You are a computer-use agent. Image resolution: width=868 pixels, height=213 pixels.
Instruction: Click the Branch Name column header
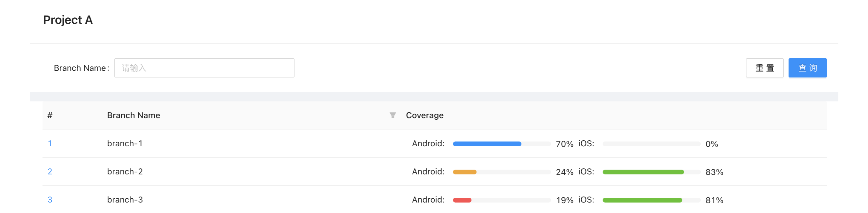133,115
